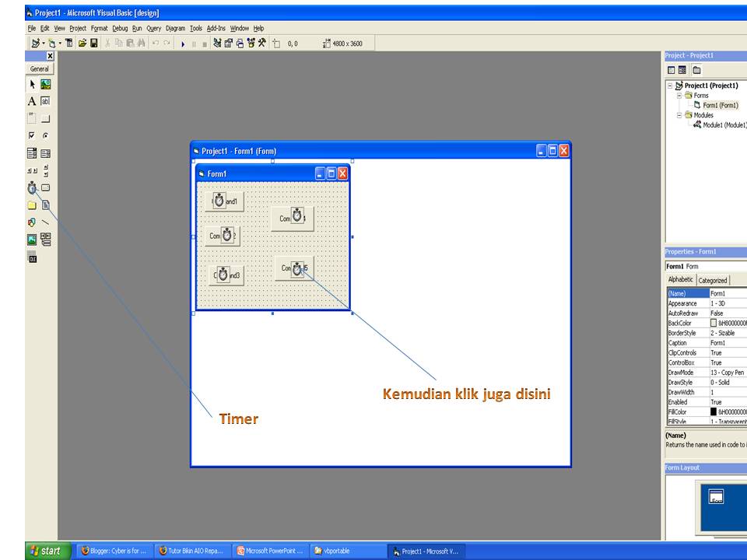Screen dimensions: 747x560
Task: Collapse the Project1 (Project1) tree node
Action: pyautogui.click(x=670, y=86)
